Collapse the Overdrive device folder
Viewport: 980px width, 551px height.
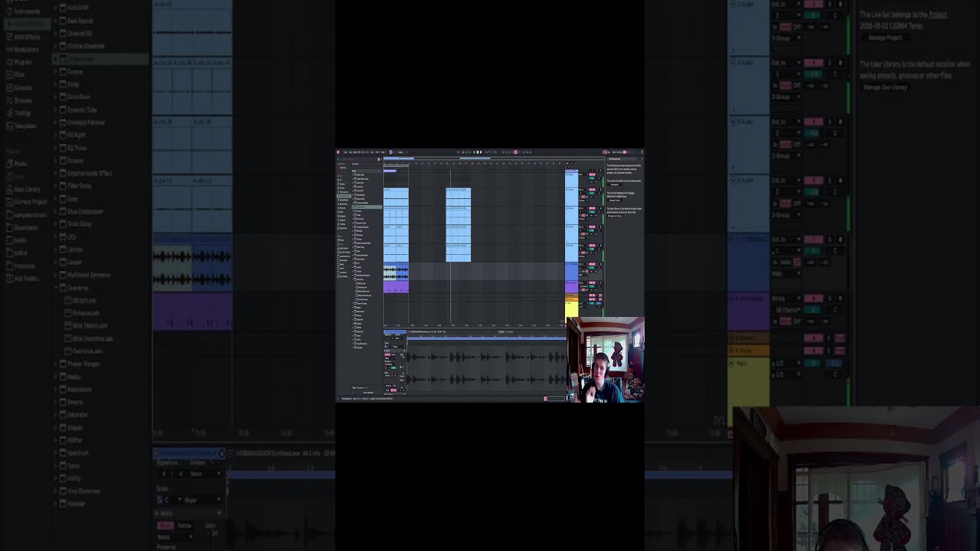[x=353, y=279]
